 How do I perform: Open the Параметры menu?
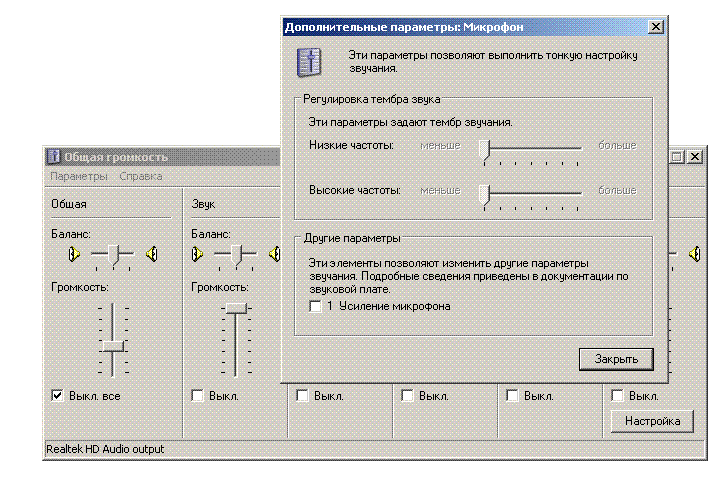click(x=79, y=176)
